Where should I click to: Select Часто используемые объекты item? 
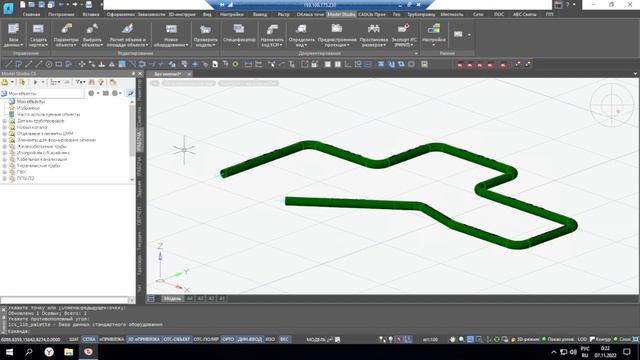point(49,114)
